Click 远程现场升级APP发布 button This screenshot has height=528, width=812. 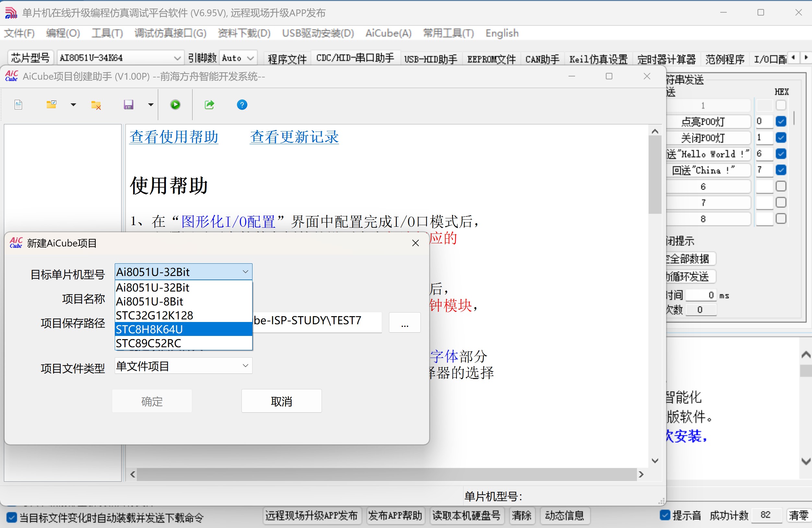[x=312, y=515]
